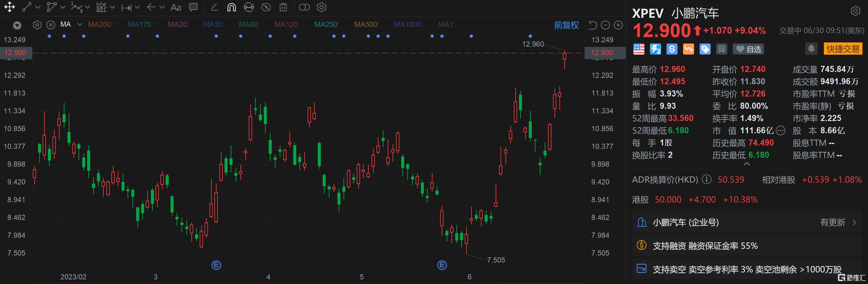Select the Aa text annotation tool
Viewport: 868px width, 284px height.
pyautogui.click(x=176, y=7)
